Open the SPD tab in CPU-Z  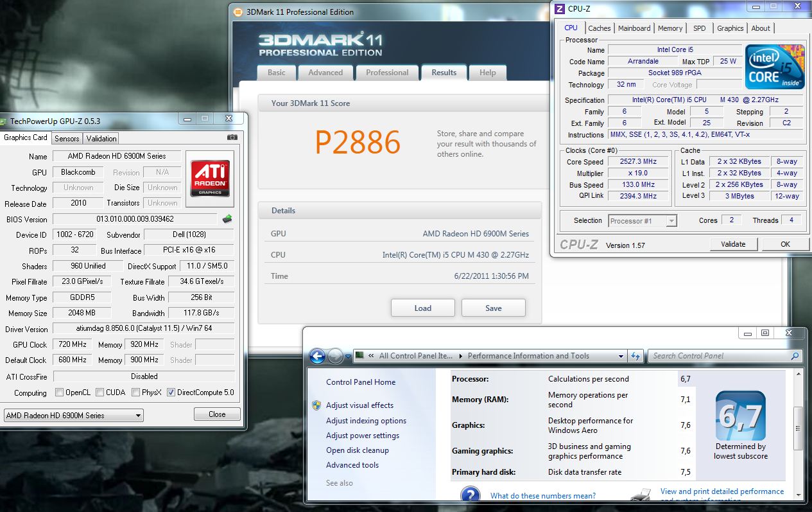pyautogui.click(x=700, y=28)
